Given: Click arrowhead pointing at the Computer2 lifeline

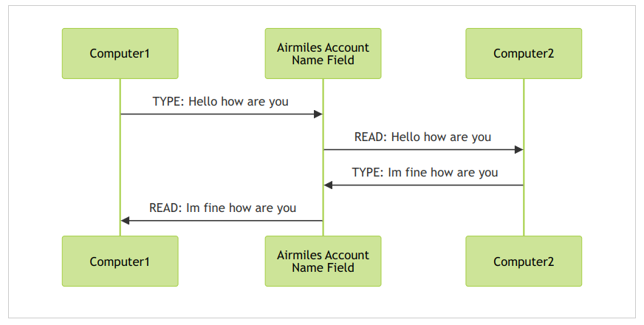Looking at the screenshot, I should click(519, 149).
